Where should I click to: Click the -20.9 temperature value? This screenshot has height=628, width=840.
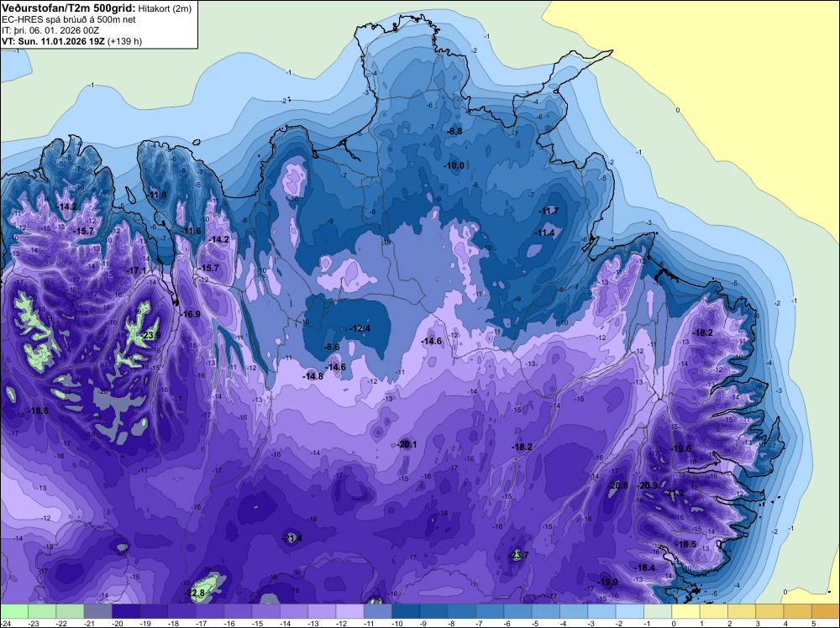pos(647,486)
